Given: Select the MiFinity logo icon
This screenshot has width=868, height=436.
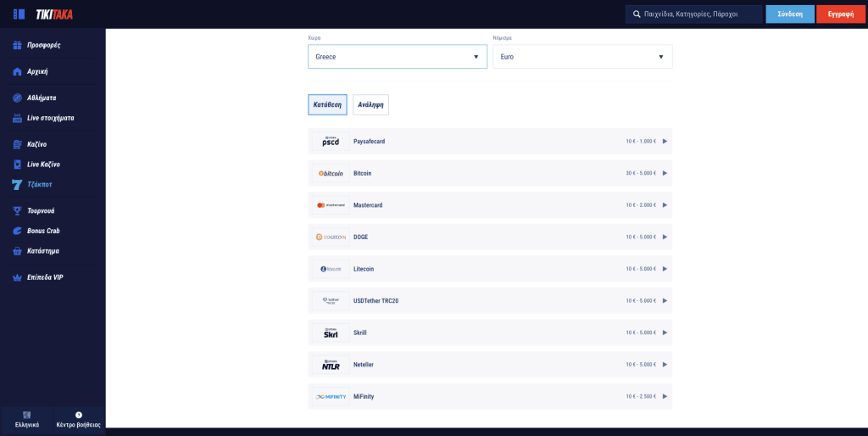Looking at the screenshot, I should pyautogui.click(x=331, y=397).
